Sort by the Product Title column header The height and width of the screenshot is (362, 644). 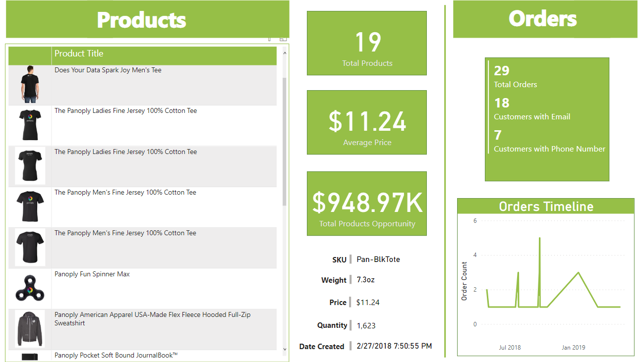point(79,54)
